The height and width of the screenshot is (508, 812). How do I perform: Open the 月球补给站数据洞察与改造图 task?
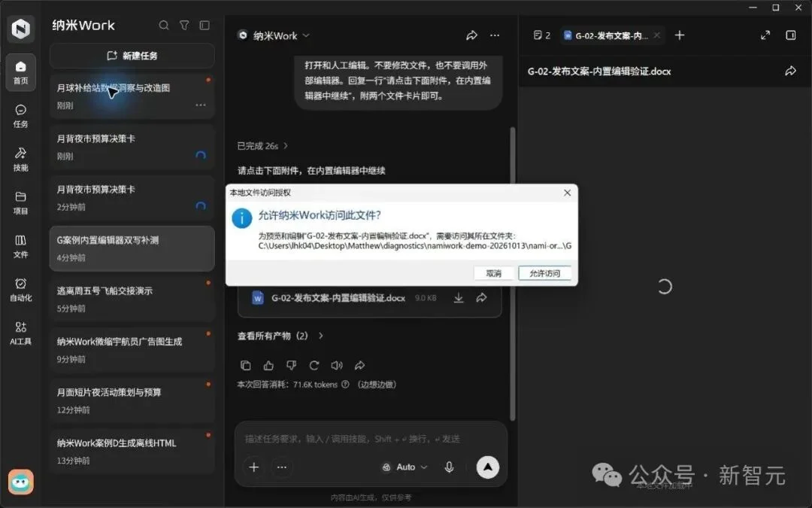click(x=132, y=96)
